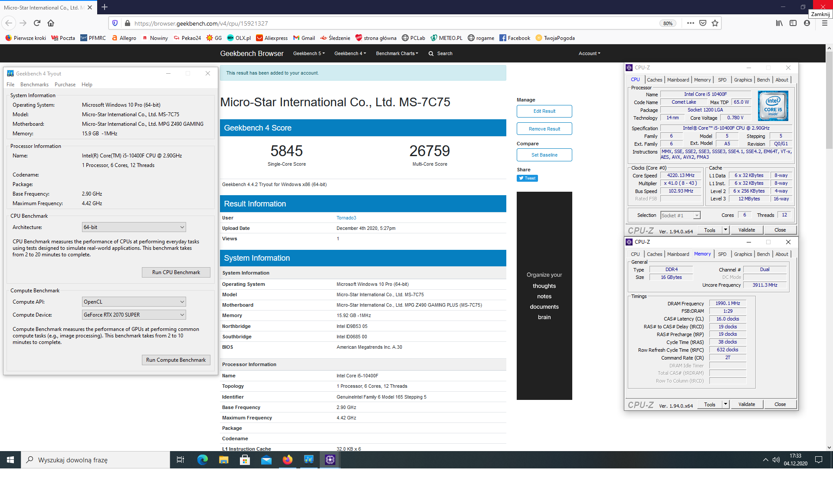This screenshot has width=833, height=504.
Task: Save page to Pocket
Action: [x=702, y=23]
